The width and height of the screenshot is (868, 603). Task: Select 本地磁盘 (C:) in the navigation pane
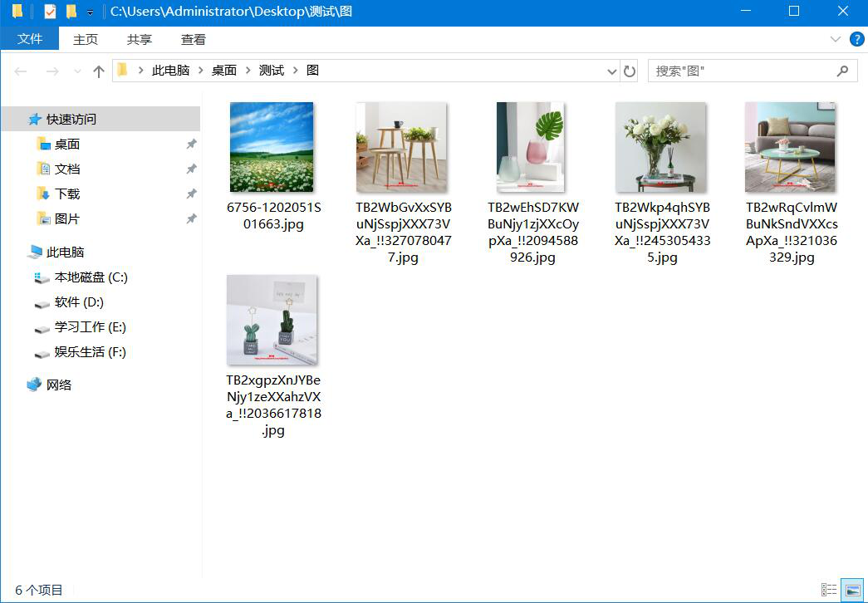tap(91, 277)
